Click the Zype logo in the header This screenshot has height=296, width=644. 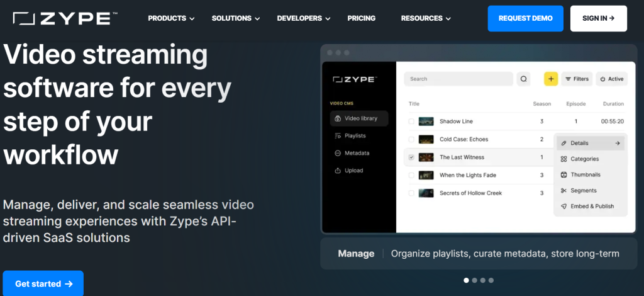(x=65, y=18)
